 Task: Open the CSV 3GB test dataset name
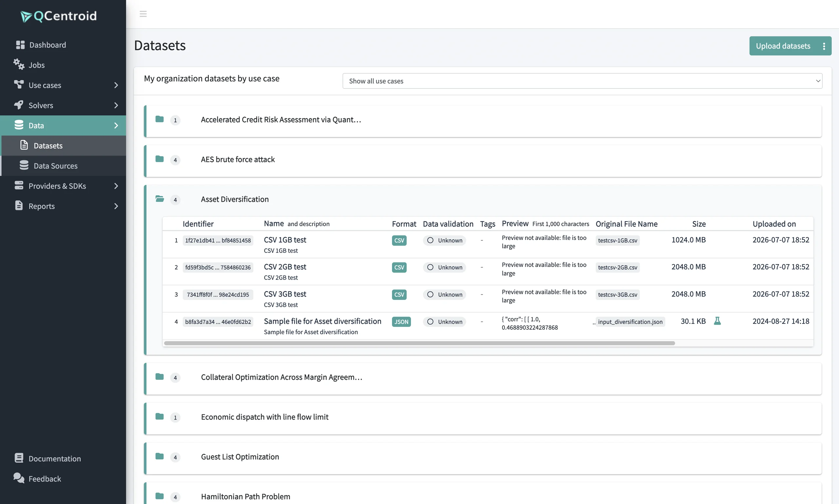tap(285, 294)
